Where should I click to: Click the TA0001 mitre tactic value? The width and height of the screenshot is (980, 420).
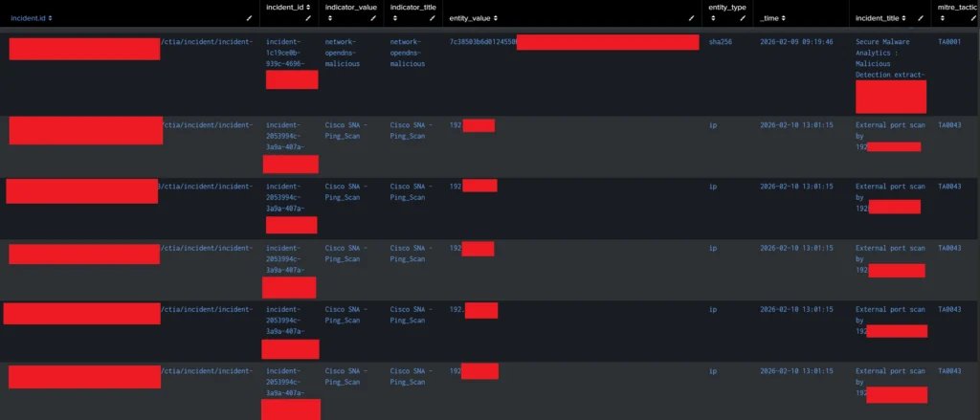(x=948, y=42)
